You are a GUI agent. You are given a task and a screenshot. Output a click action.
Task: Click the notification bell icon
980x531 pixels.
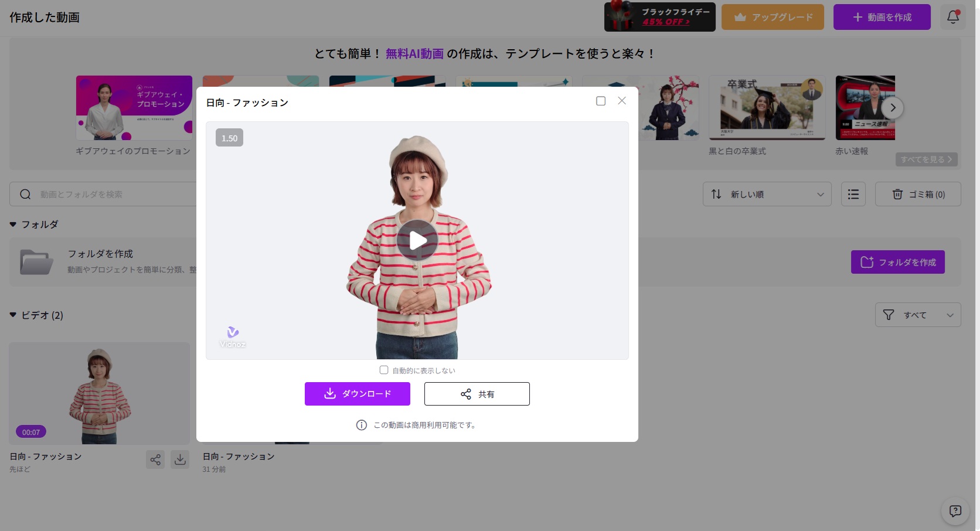tap(953, 17)
